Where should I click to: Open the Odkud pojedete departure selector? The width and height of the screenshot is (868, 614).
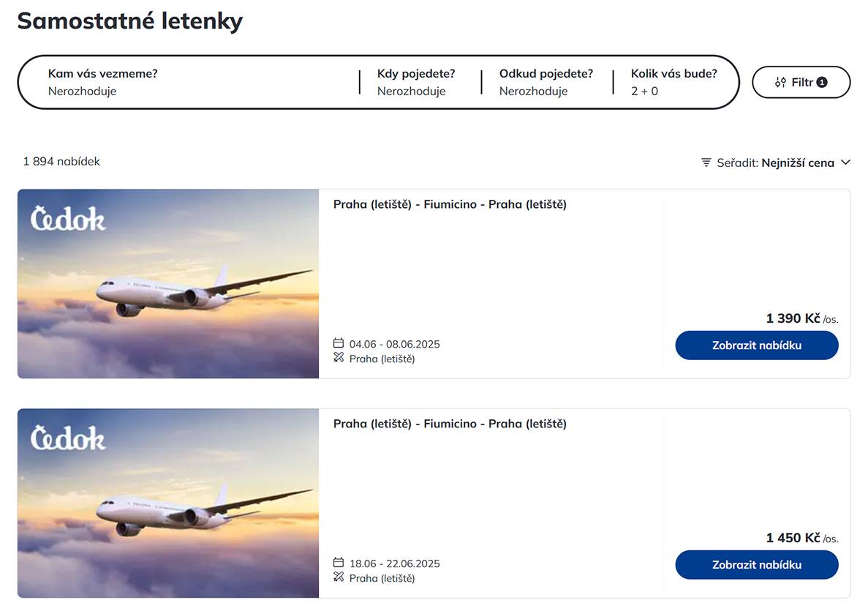pyautogui.click(x=546, y=82)
